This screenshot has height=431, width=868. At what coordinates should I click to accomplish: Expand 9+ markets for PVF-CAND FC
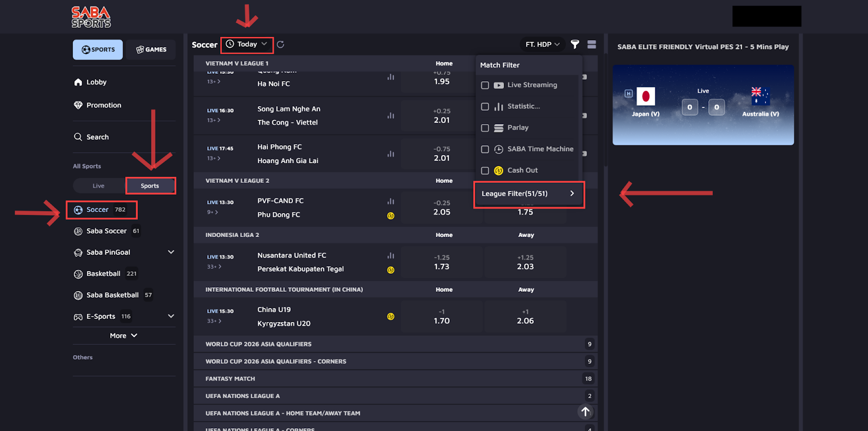212,212
